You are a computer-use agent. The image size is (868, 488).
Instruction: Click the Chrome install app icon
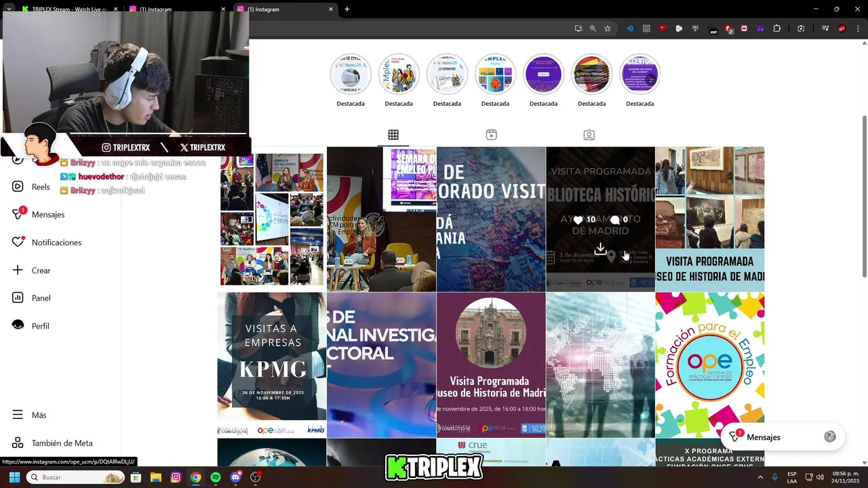578,28
